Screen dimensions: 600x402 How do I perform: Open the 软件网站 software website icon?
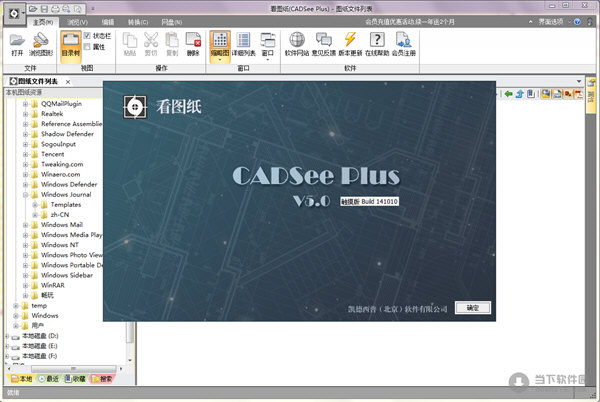297,44
